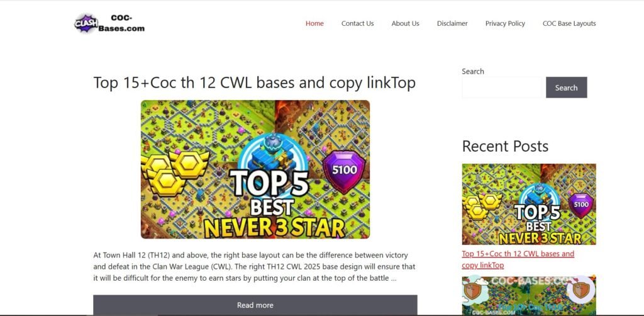Screen dimensions: 644x316
Task: Click the search input field
Action: (502, 87)
